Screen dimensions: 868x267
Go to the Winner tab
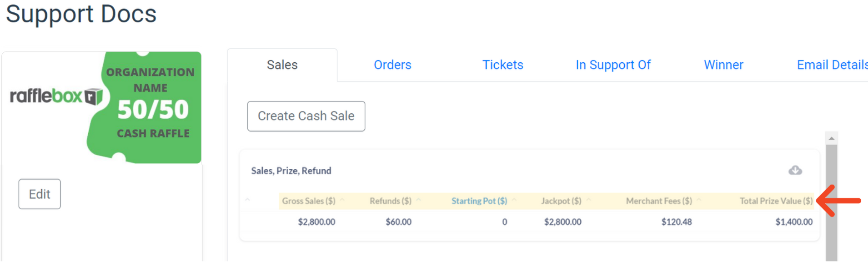[724, 65]
